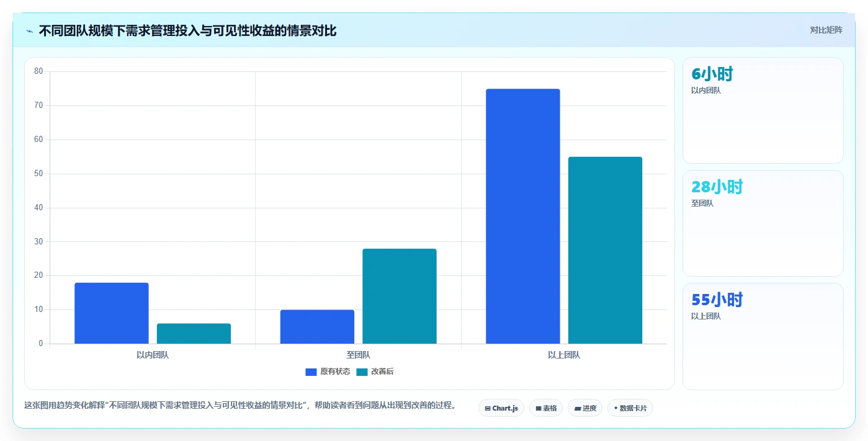Viewport: 868px width, 441px height.
Task: Click the 原有状态 bar for 以内团队
Action: coord(112,313)
